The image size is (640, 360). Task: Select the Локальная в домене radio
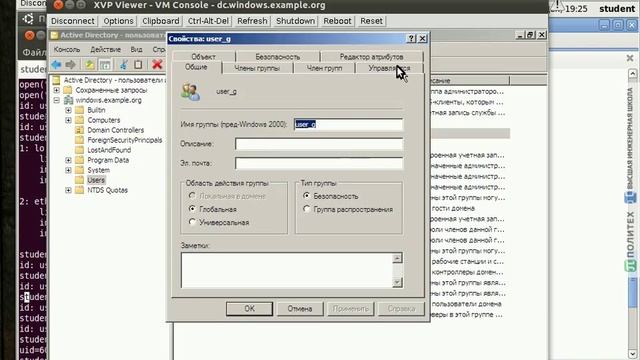click(x=192, y=196)
